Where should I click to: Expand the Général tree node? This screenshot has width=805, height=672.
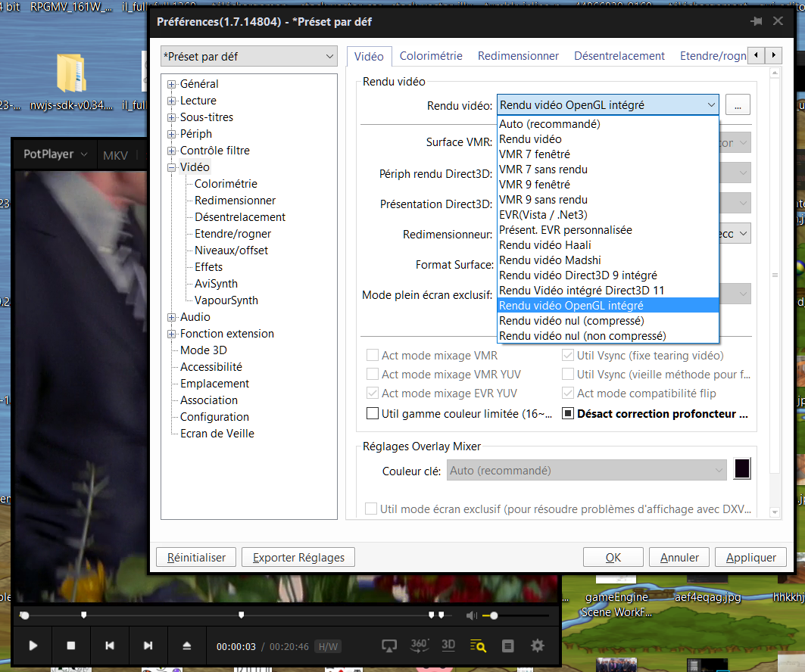[171, 84]
